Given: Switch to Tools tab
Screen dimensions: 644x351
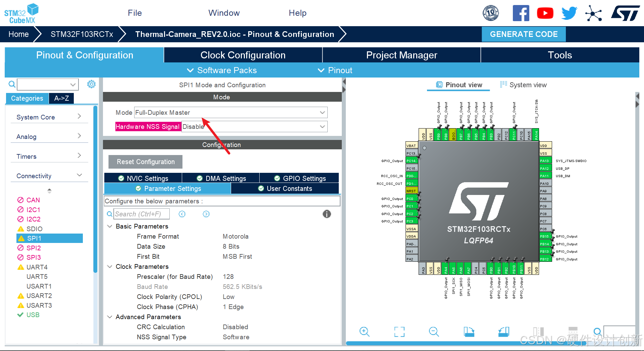Looking at the screenshot, I should coord(560,55).
